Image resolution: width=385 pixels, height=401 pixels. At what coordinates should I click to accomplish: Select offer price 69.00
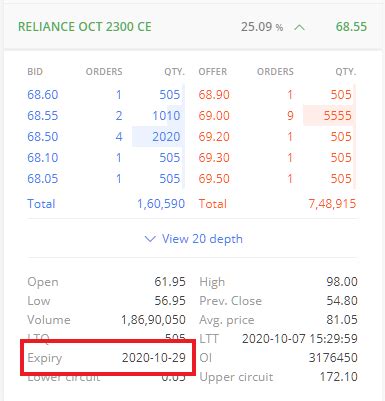pyautogui.click(x=214, y=116)
